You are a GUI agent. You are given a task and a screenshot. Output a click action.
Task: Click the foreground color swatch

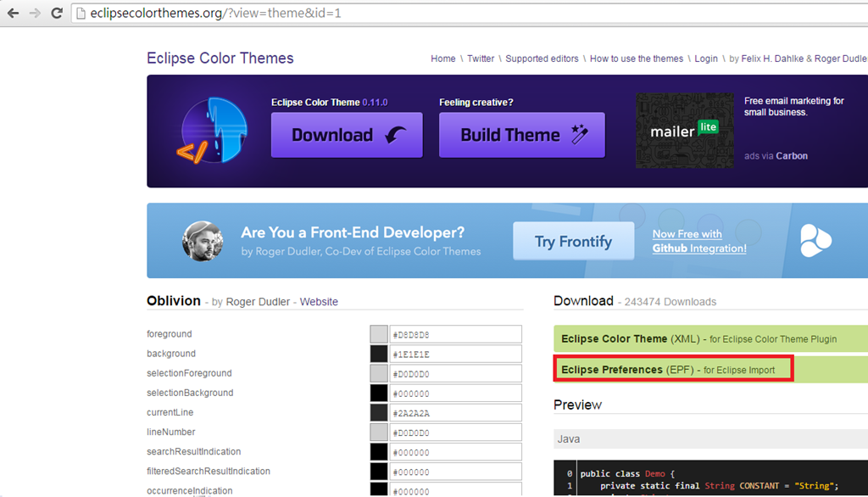pos(379,334)
